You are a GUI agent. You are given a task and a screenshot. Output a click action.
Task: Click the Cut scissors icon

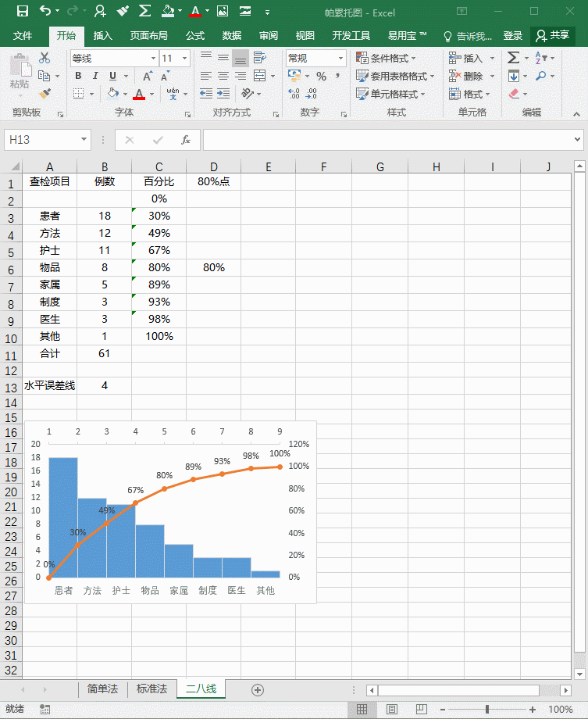click(x=44, y=58)
